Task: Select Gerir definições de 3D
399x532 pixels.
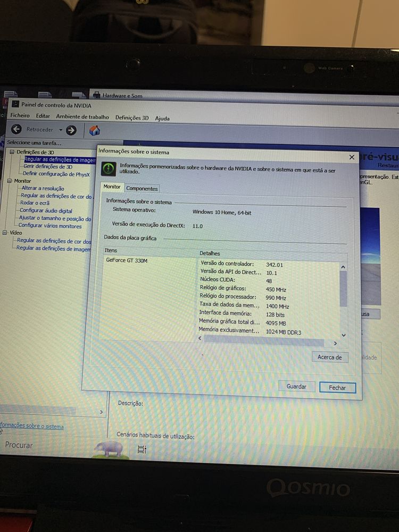Action: (x=48, y=167)
